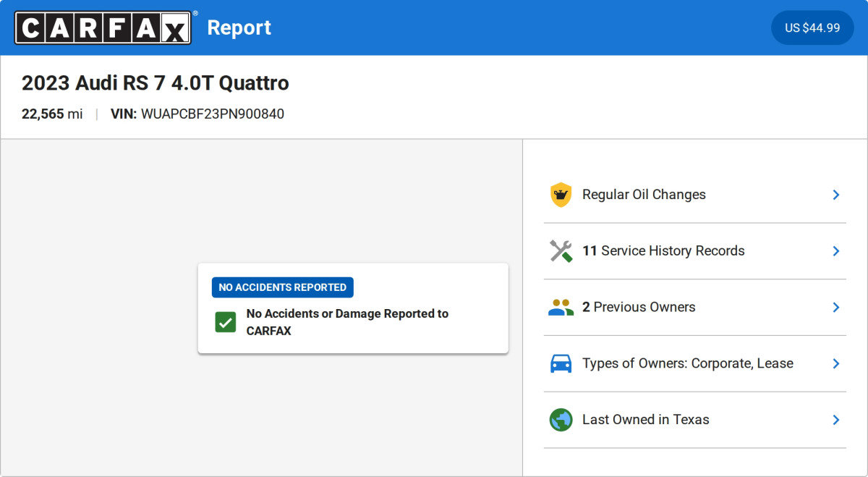The height and width of the screenshot is (477, 868).
Task: Click the No Accidents or Damage text
Action: (x=347, y=322)
